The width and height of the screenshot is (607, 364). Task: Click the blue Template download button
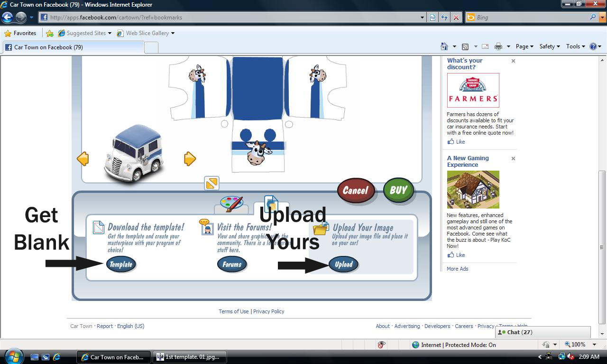[121, 264]
